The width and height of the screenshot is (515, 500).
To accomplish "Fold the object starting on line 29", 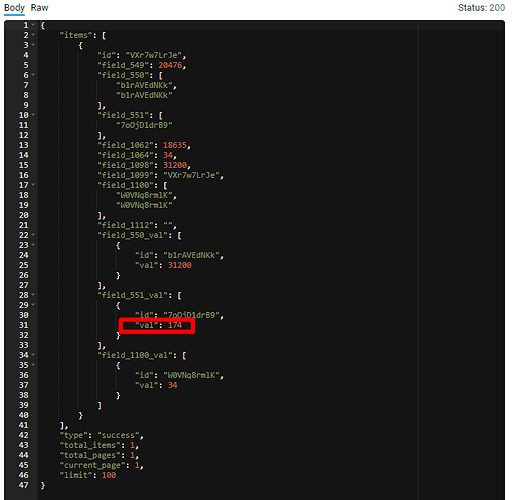I will click(x=33, y=305).
